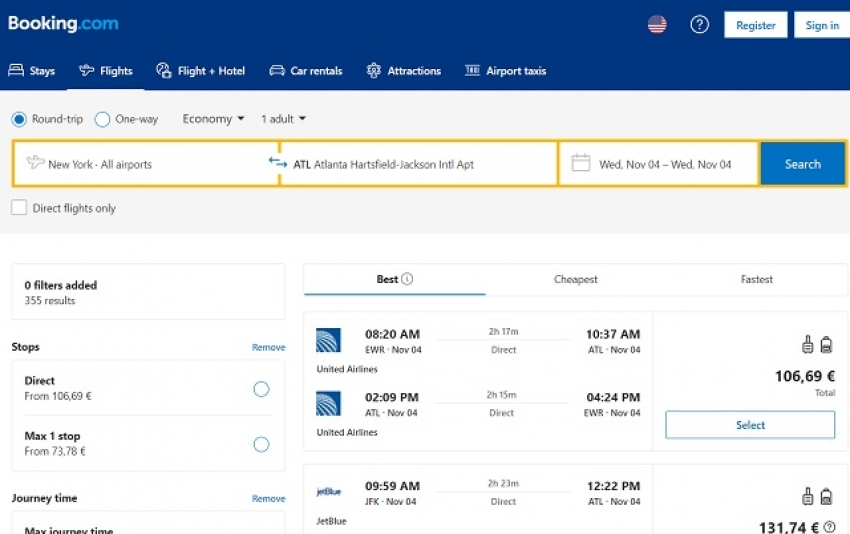Screen dimensions: 850x534
Task: Select the Round-trip radio button
Action: pos(19,119)
